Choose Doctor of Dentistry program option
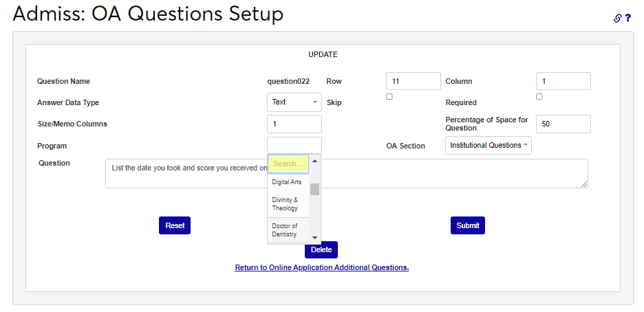This screenshot has height=312, width=644. pos(288,230)
